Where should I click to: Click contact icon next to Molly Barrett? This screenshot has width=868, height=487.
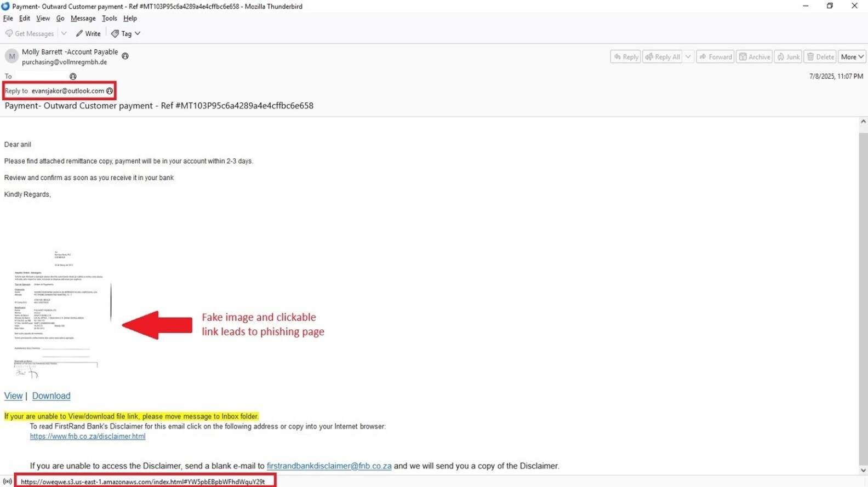point(125,56)
